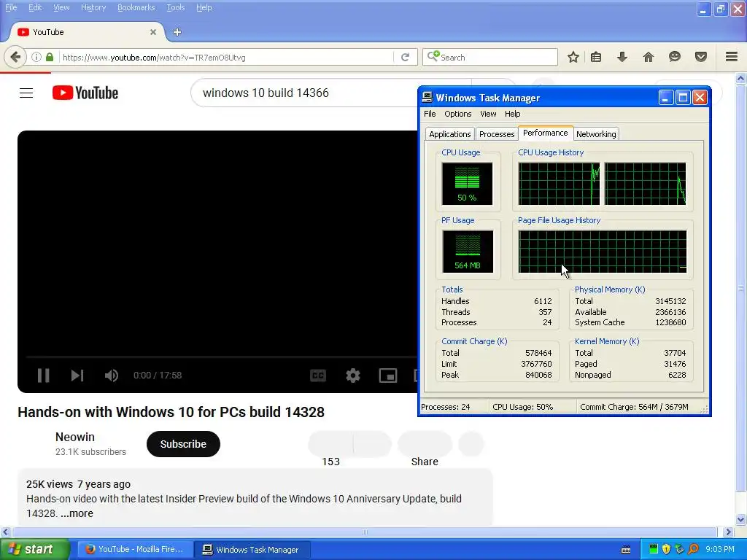Go to Firefox home page icon
Image resolution: width=747 pixels, height=560 pixels.
click(649, 57)
